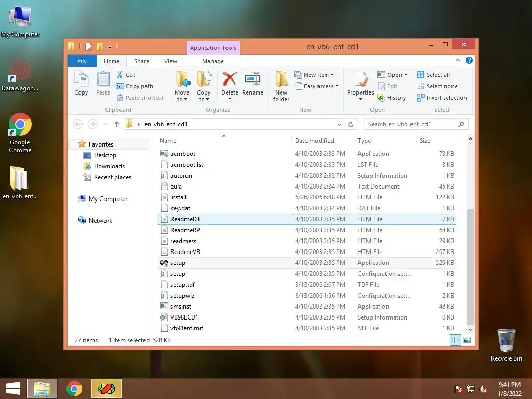The height and width of the screenshot is (399, 532).
Task: Open Quick Access Toolbar customize dropdown
Action: coord(110,47)
